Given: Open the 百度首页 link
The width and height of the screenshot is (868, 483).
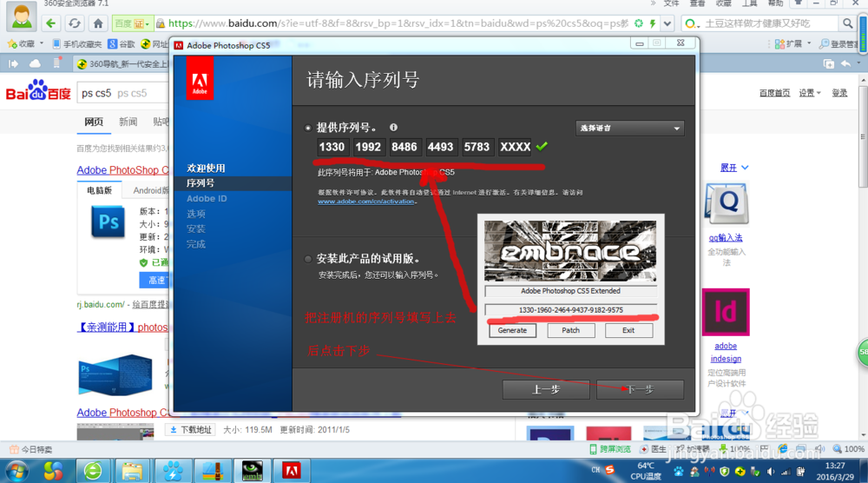Looking at the screenshot, I should 774,93.
